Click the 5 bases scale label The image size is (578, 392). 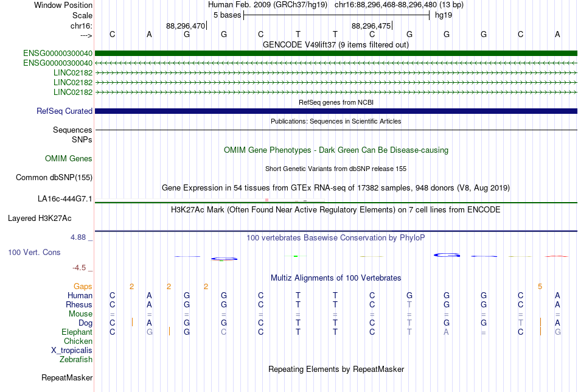pos(227,15)
